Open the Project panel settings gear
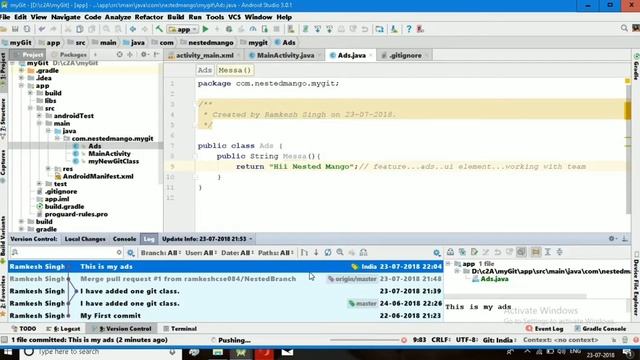The height and width of the screenshot is (360, 640). (x=144, y=54)
